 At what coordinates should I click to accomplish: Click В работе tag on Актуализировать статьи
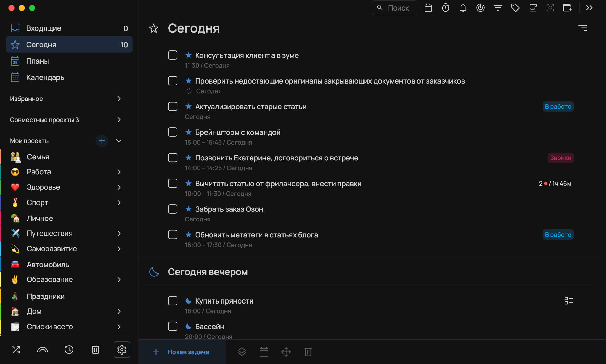pyautogui.click(x=558, y=106)
